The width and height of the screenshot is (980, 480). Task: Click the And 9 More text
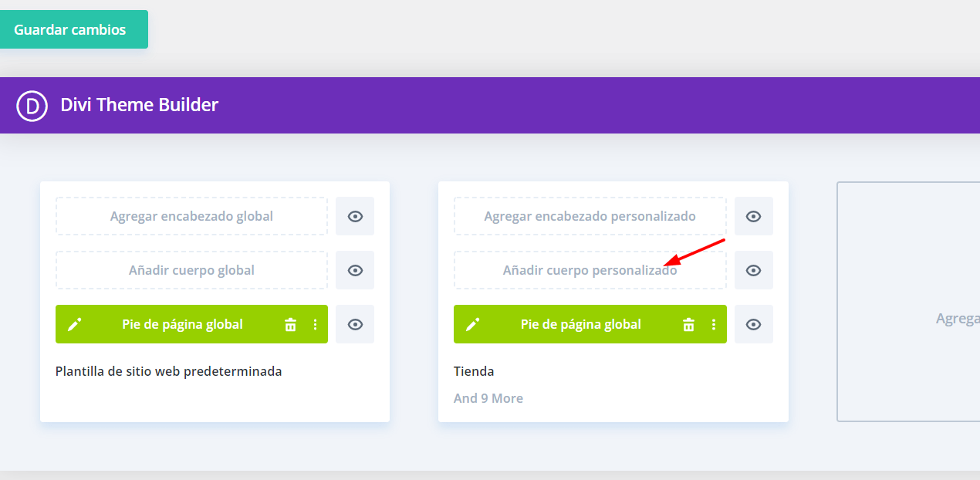point(488,398)
